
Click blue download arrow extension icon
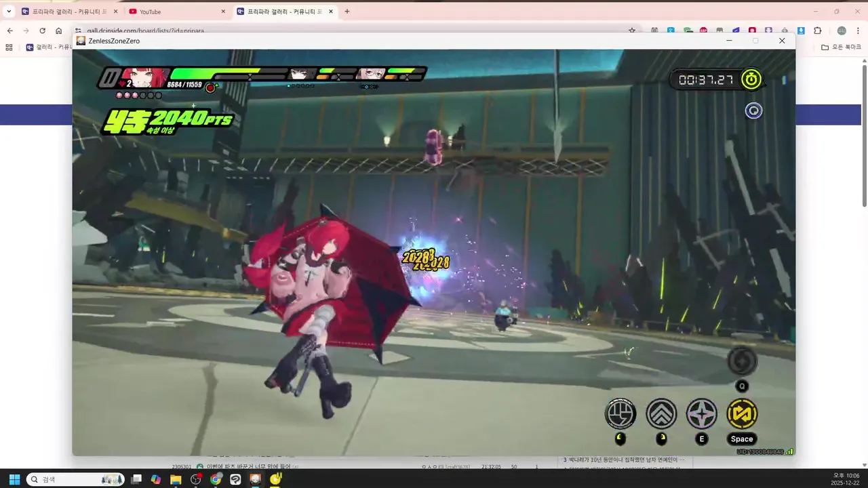pyautogui.click(x=801, y=30)
